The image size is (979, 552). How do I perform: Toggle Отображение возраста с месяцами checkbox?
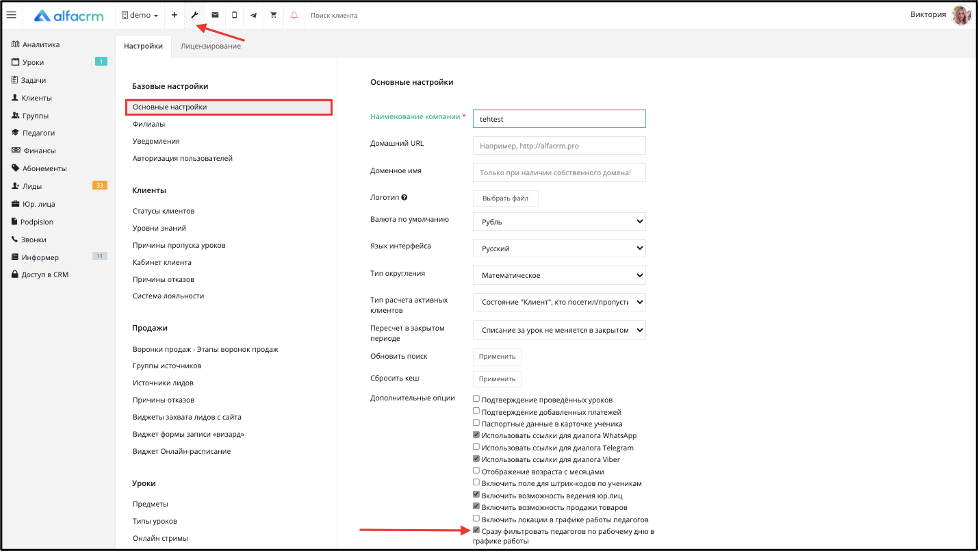pyautogui.click(x=476, y=471)
